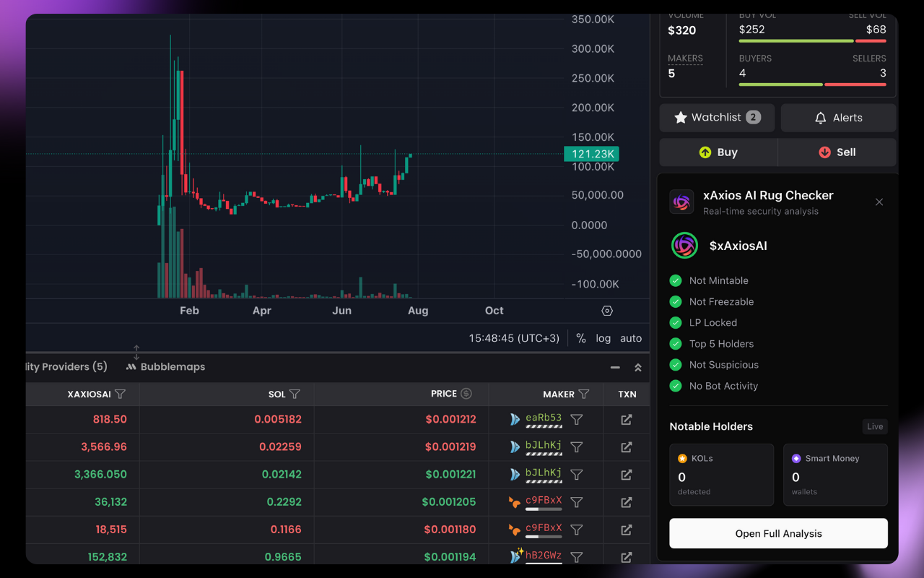Click the $320 volume value
This screenshot has width=924, height=578.
pos(682,30)
